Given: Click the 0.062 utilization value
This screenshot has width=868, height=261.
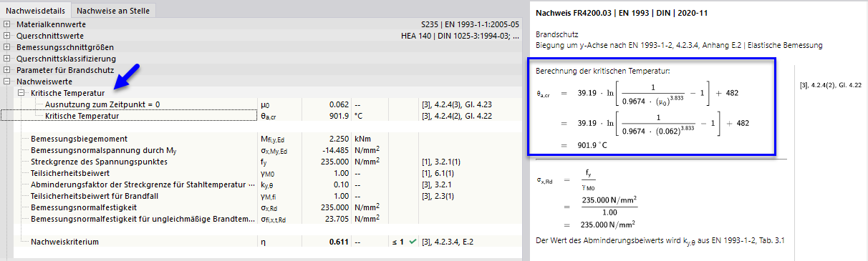Looking at the screenshot, I should [x=339, y=104].
